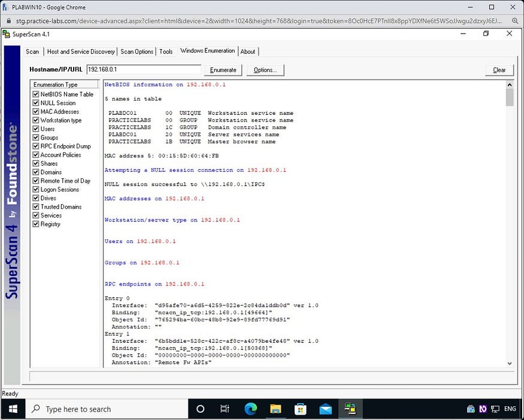
Task: Toggle Registry checkbox
Action: tap(36, 224)
